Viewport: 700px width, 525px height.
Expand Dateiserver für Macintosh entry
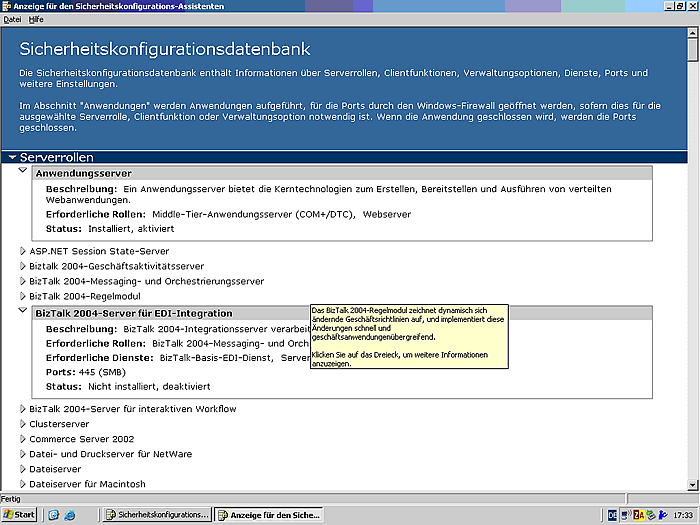click(x=23, y=484)
